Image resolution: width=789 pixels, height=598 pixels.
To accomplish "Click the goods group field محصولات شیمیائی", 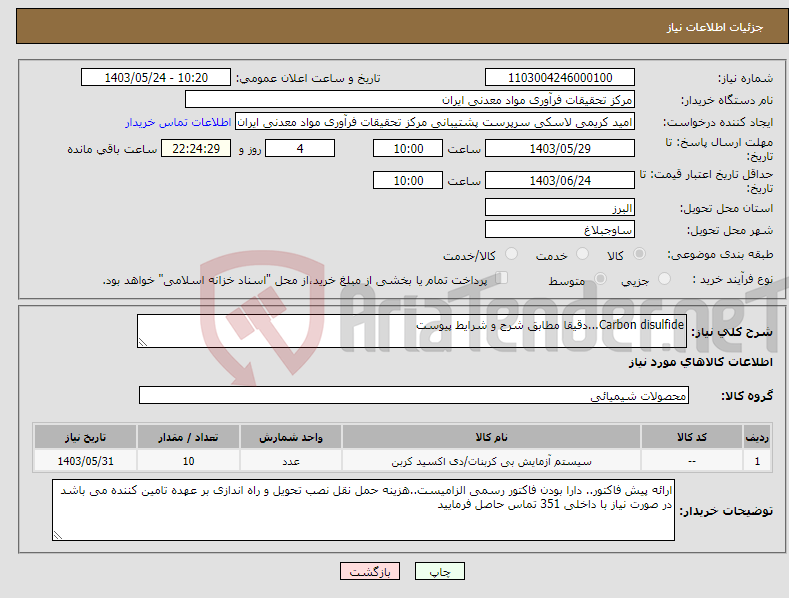I will [414, 395].
